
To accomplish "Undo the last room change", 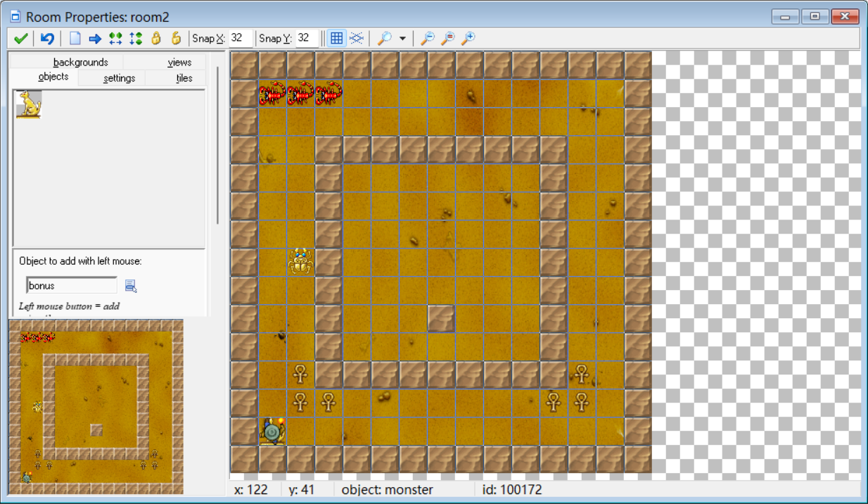I will click(x=47, y=39).
